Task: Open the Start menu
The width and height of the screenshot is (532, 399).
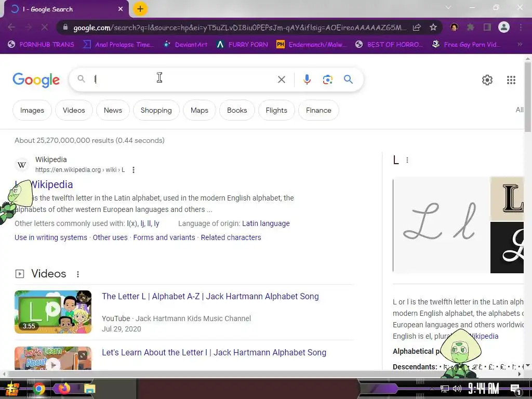Action: (x=12, y=389)
